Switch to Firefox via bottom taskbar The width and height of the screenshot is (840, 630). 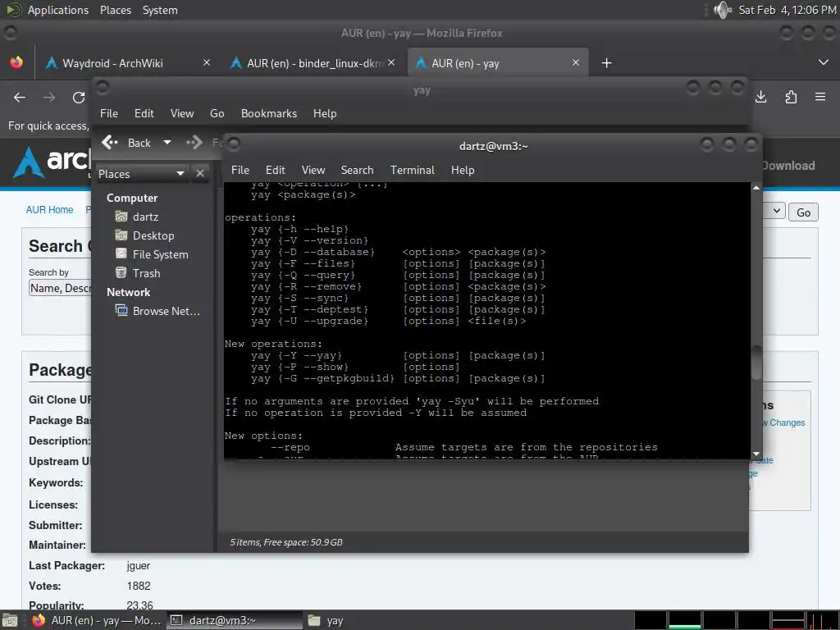[x=97, y=620]
